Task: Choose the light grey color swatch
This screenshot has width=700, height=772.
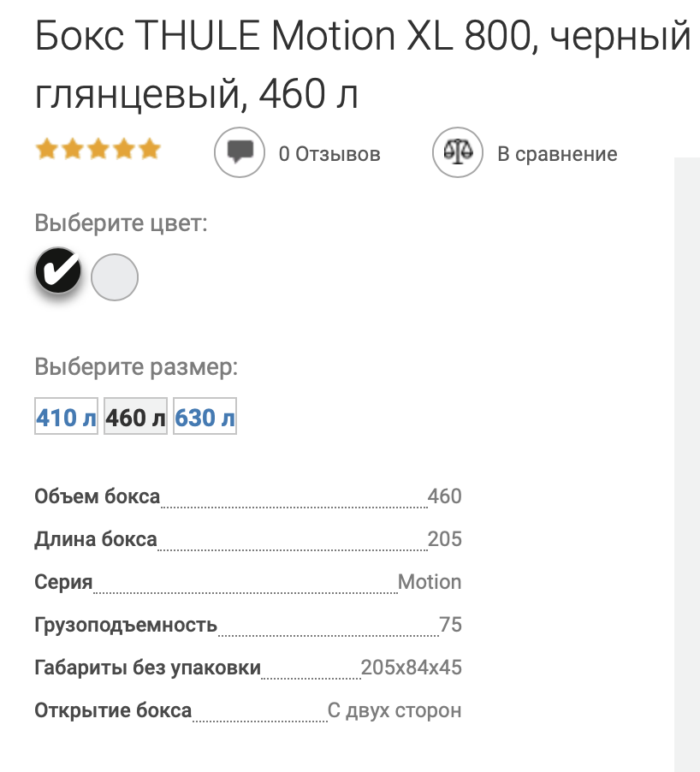Action: (115, 277)
